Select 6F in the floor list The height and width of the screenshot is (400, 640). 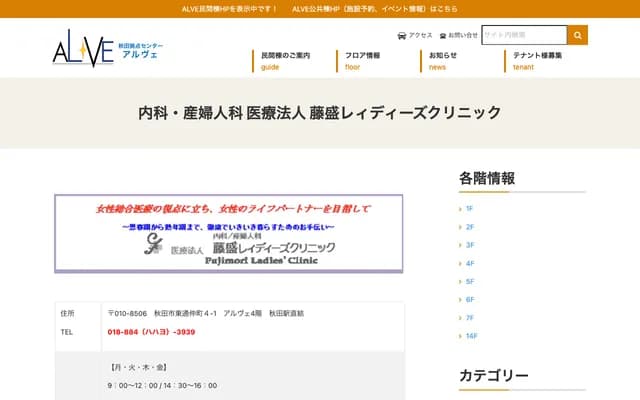point(469,300)
